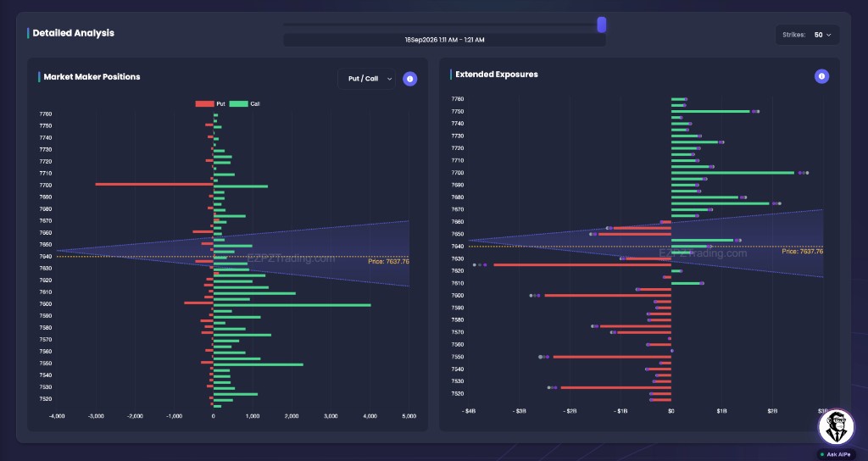Viewport: 868px width, 461px height.
Task: Click the red exposure bar at strike 7625
Action: (582, 264)
